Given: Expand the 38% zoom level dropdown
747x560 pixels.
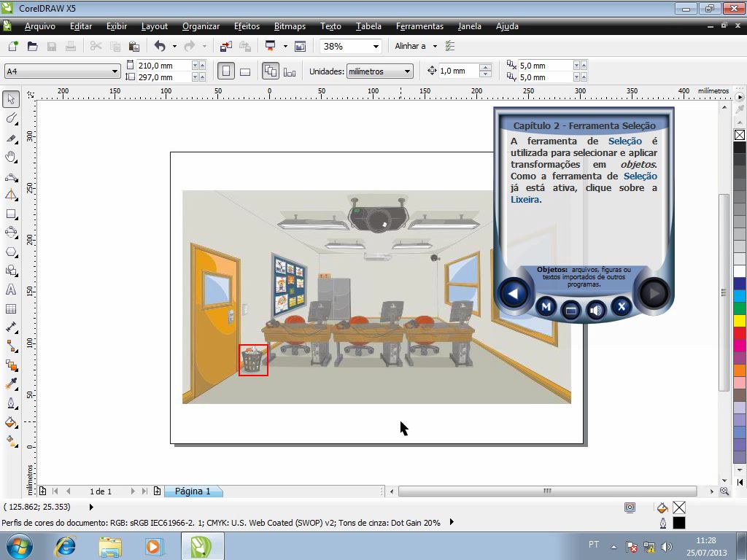Looking at the screenshot, I should pos(376,46).
